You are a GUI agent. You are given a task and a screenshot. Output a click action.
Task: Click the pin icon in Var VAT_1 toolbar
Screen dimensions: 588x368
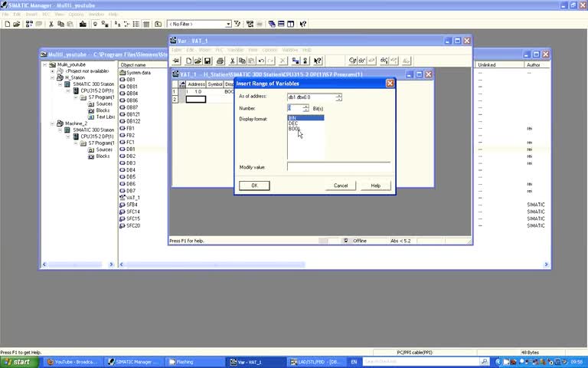(x=176, y=61)
